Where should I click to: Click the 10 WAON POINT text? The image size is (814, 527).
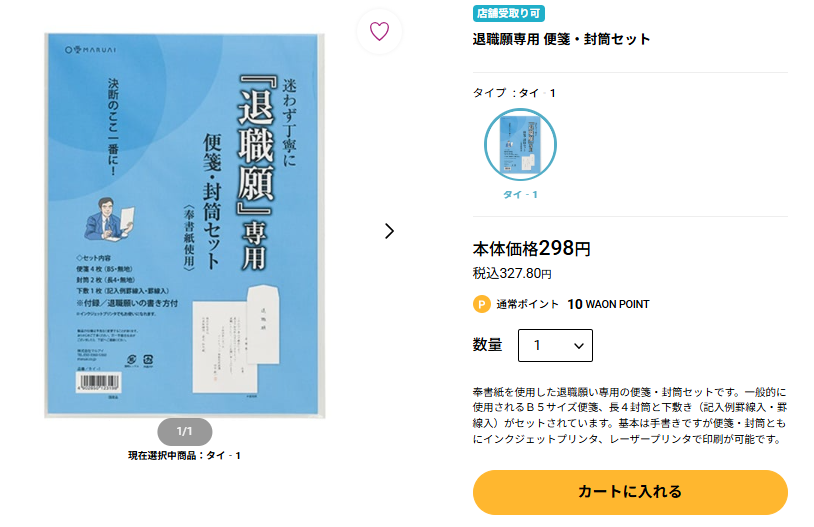coord(608,304)
